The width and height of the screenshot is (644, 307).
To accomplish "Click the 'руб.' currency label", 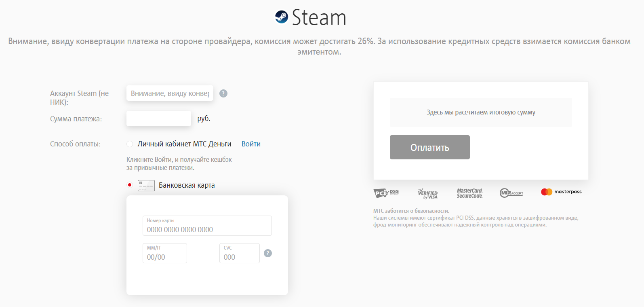I will click(204, 119).
